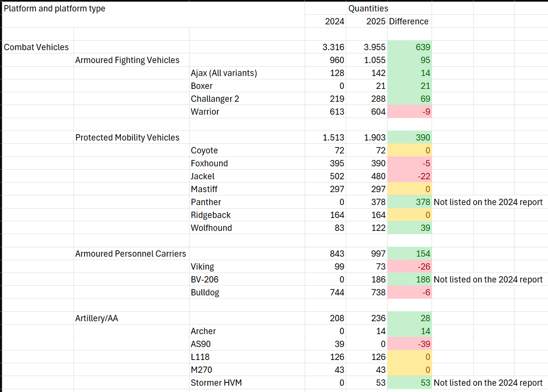Select the "Combat Vehicles" category cell
Screen dimensions: 548x392
point(38,47)
